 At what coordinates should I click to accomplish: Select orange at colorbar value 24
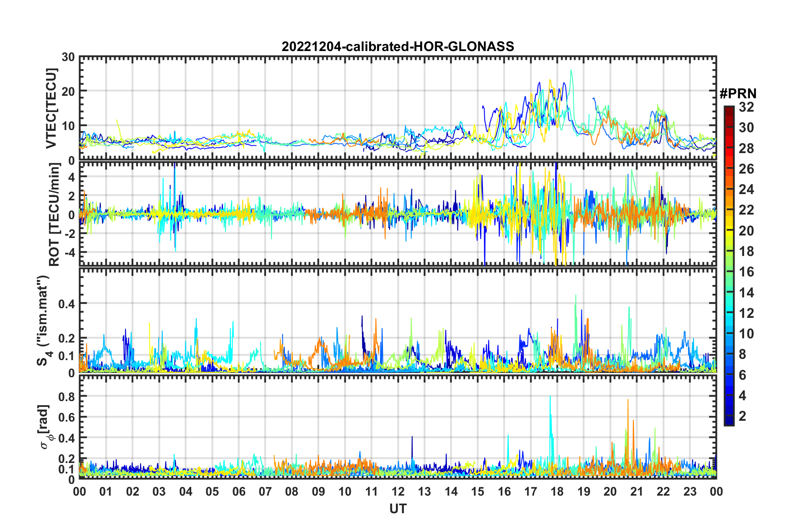pos(729,190)
